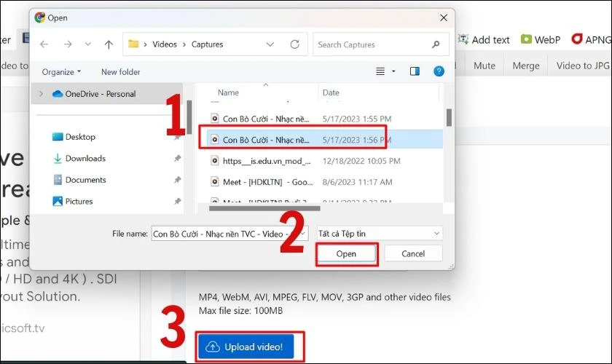Viewport: 612px width, 364px height.
Task: Click video file icon of Meet - [HDKLTN] - Goo row
Action: 214,181
